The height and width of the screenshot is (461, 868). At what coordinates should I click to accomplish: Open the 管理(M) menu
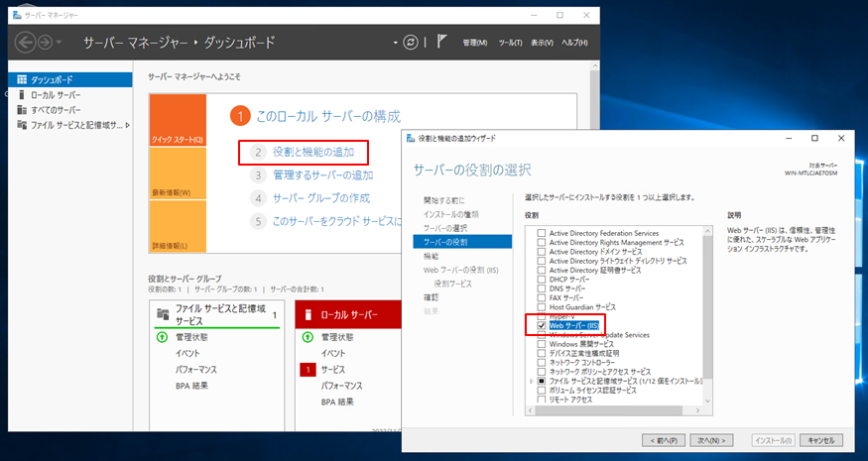pyautogui.click(x=474, y=43)
